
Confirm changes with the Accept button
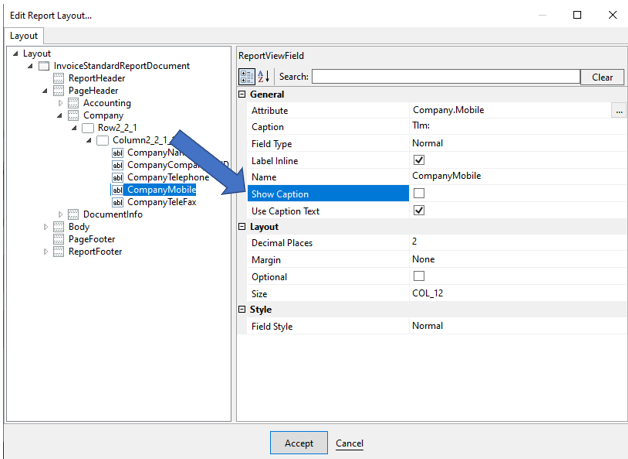299,443
